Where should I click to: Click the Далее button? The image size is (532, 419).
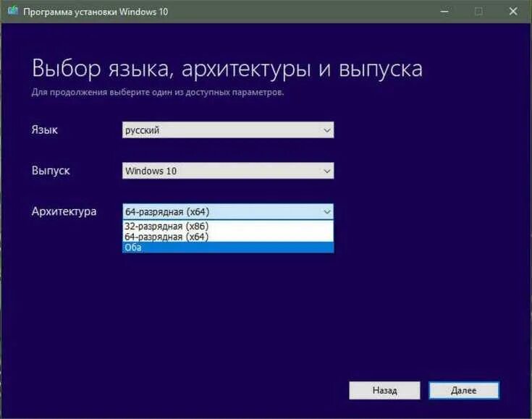coord(464,390)
